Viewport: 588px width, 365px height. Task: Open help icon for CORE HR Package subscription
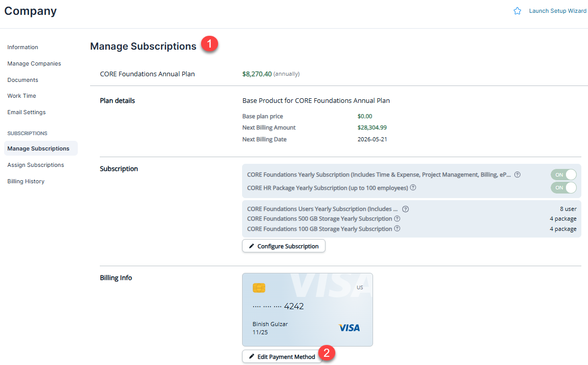413,187
